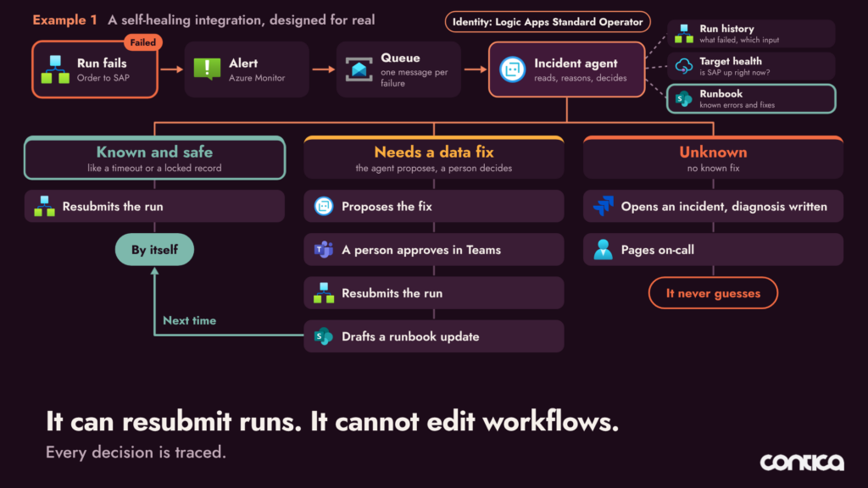
Task: Click the By itself pill
Action: point(154,250)
